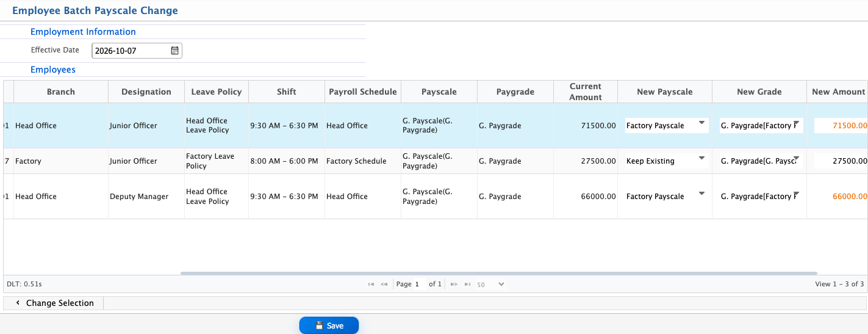
Task: Click the Change Selection button
Action: click(54, 303)
